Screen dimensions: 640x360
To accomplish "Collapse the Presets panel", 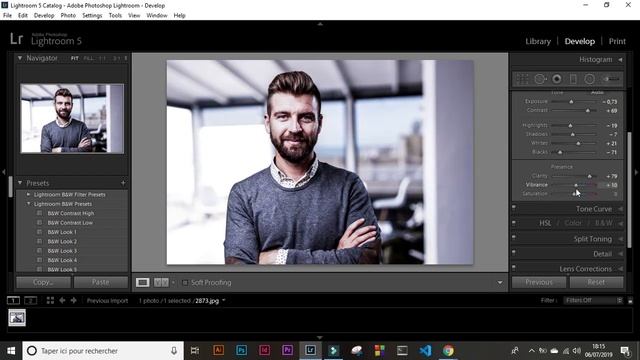I will coord(20,183).
